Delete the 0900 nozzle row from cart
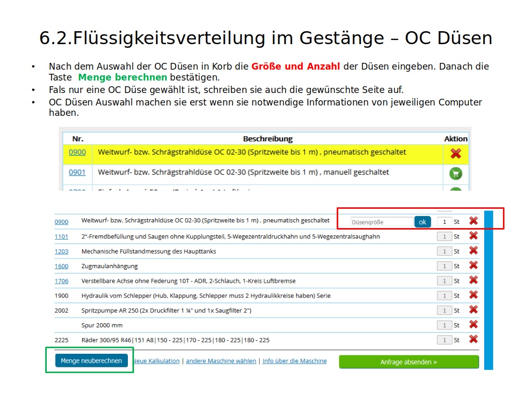 coord(473,221)
